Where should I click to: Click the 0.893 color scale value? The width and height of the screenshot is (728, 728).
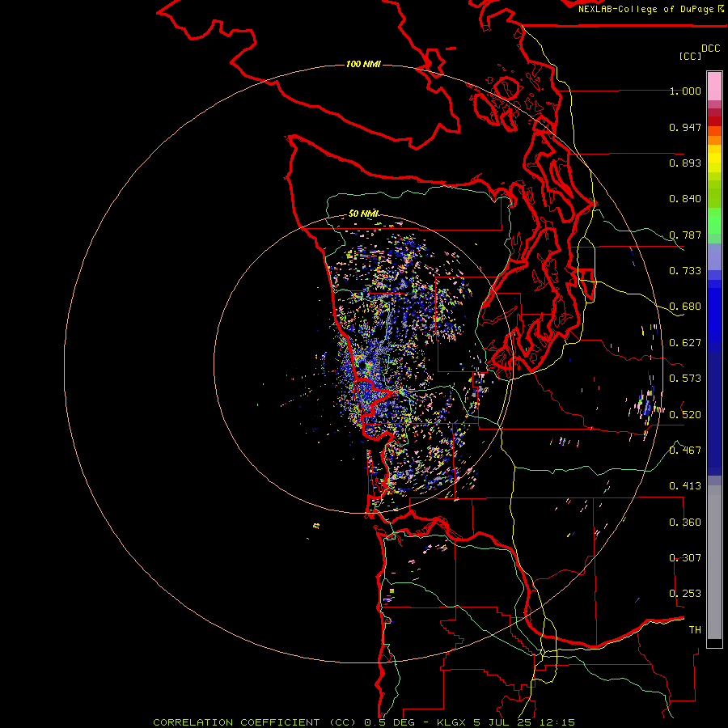pos(685,163)
